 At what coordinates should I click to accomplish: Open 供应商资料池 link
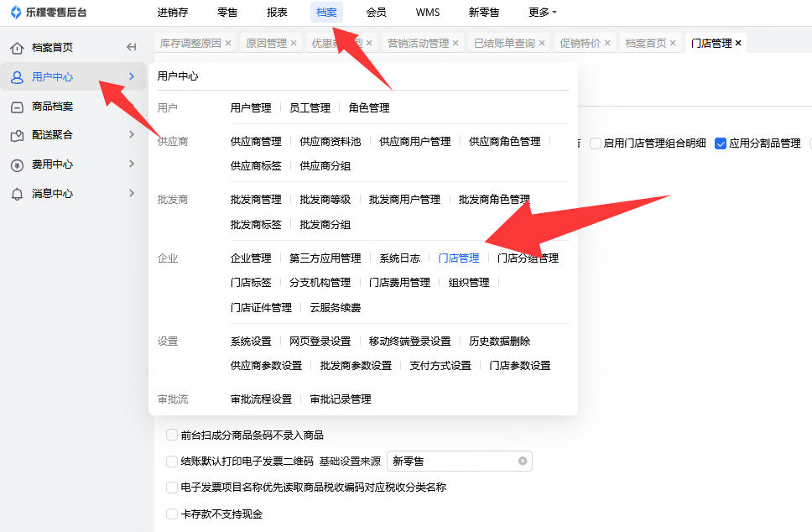pyautogui.click(x=331, y=142)
